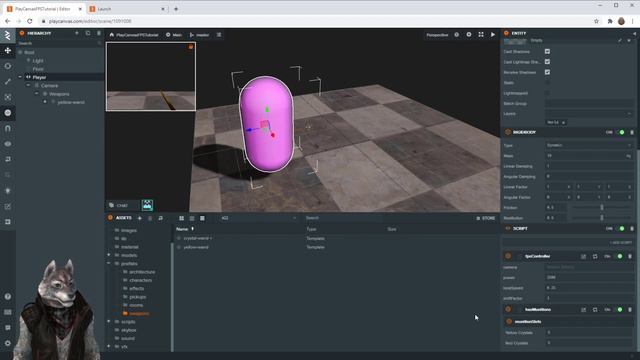Toggle the Cast Shadows checkbox
Image resolution: width=640 pixels, height=360 pixels.
pyautogui.click(x=547, y=51)
